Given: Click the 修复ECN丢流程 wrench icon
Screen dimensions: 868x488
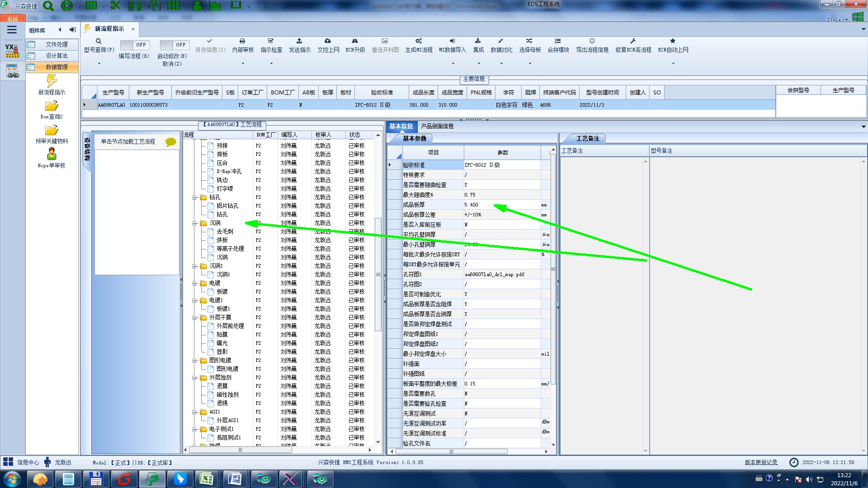Looking at the screenshot, I should point(633,41).
